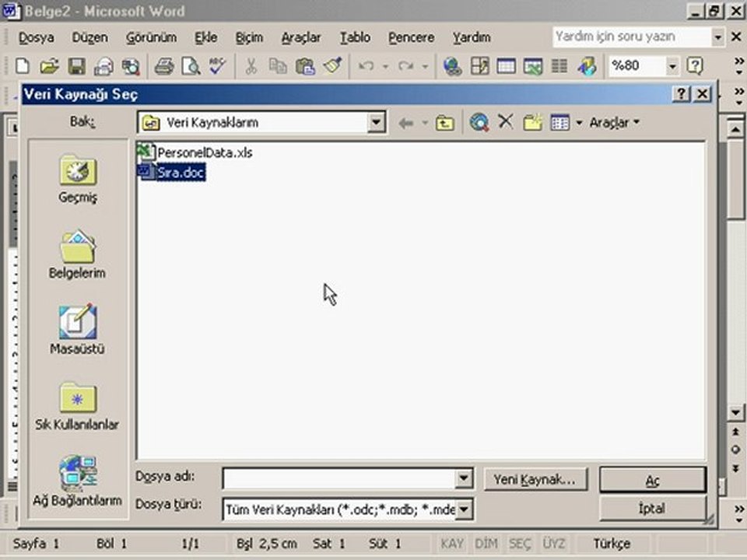Expand the Views dropdown arrow
The height and width of the screenshot is (560, 747).
579,123
